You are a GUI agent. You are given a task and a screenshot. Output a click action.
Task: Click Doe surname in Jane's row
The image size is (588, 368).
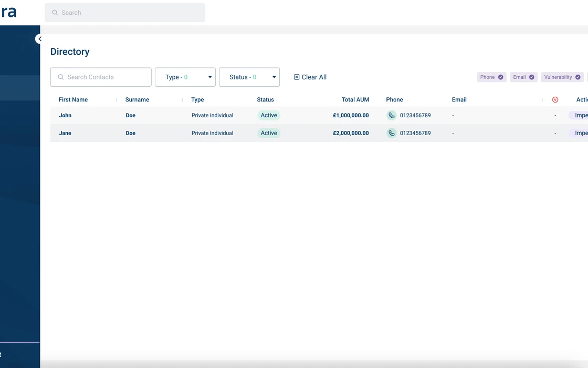tap(131, 133)
